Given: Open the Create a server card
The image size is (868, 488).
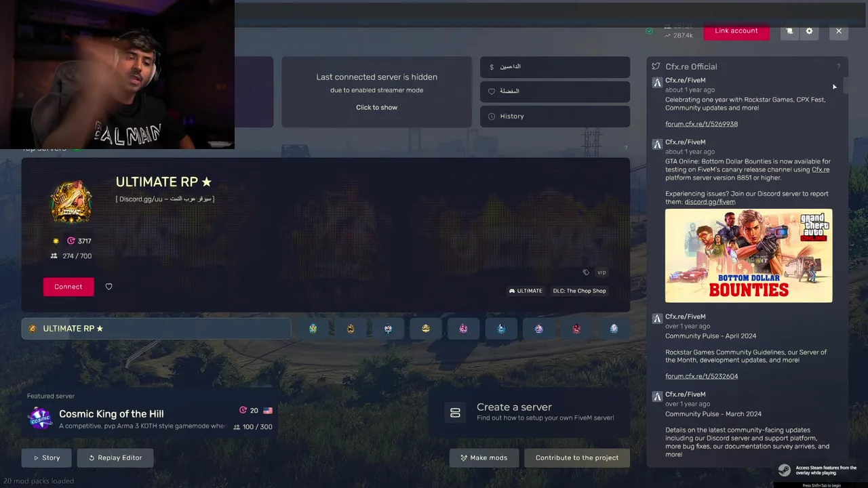Looking at the screenshot, I should 529,412.
